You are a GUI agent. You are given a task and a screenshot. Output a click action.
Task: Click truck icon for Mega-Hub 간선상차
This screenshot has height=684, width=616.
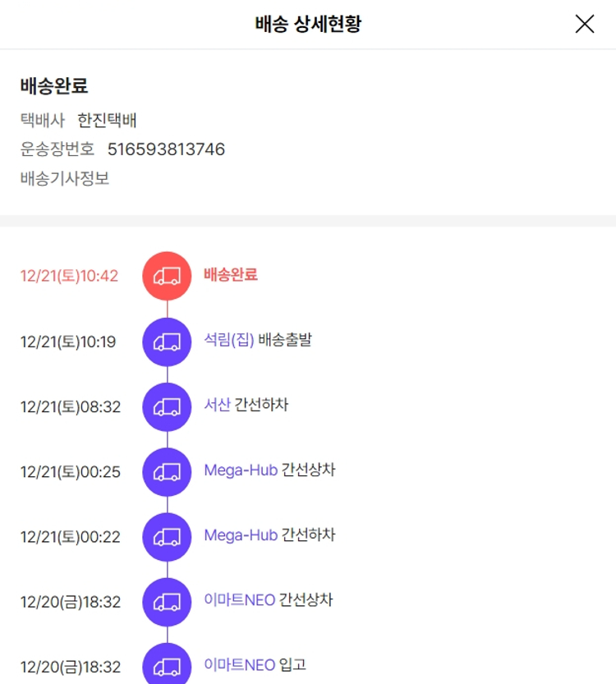(167, 471)
